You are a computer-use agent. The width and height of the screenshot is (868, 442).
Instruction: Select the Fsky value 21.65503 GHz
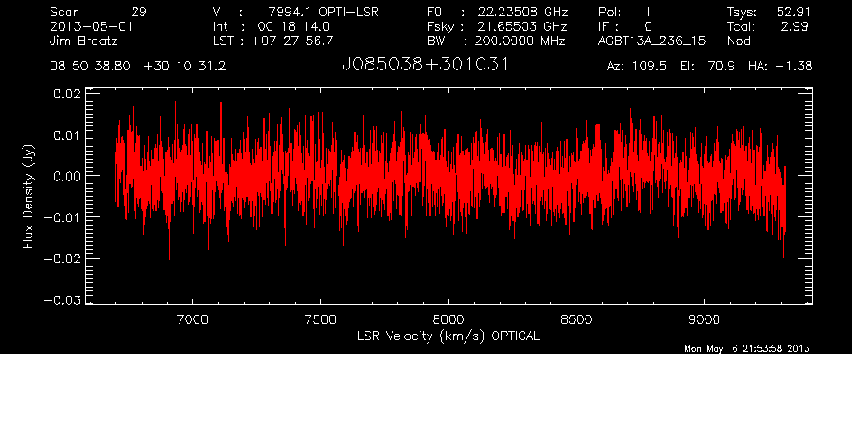[522, 26]
